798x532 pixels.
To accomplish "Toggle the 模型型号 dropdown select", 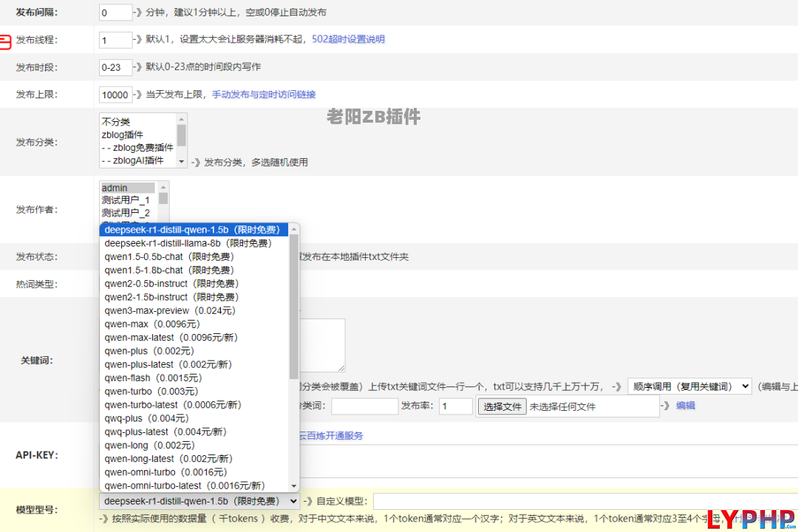I will [x=199, y=502].
